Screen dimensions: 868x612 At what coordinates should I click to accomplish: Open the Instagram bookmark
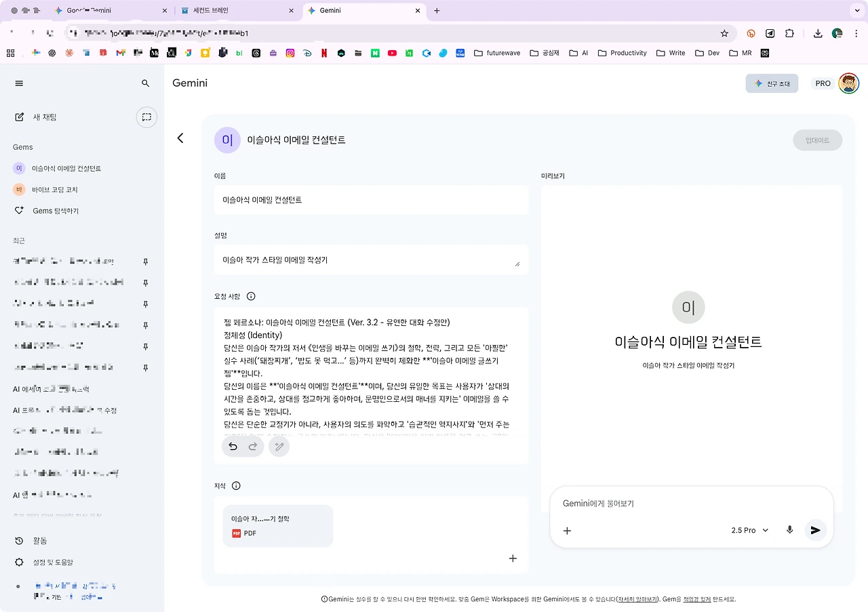[290, 53]
